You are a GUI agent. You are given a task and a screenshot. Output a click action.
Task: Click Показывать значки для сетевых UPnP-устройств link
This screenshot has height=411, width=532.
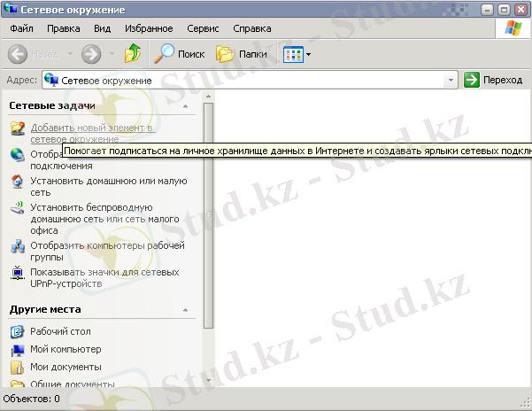tap(104, 277)
